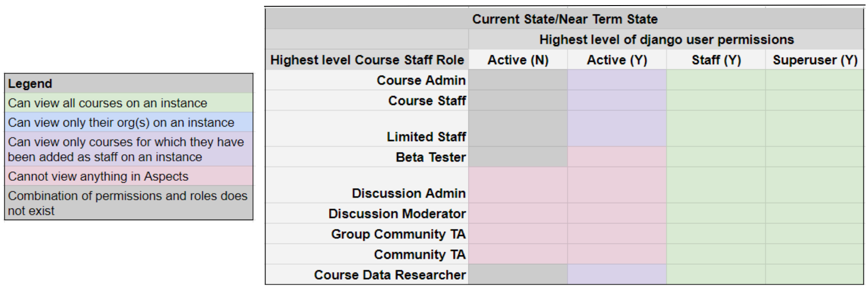This screenshot has height=292, width=868.
Task: Select the "Staff (Y)" column header
Action: 716,60
